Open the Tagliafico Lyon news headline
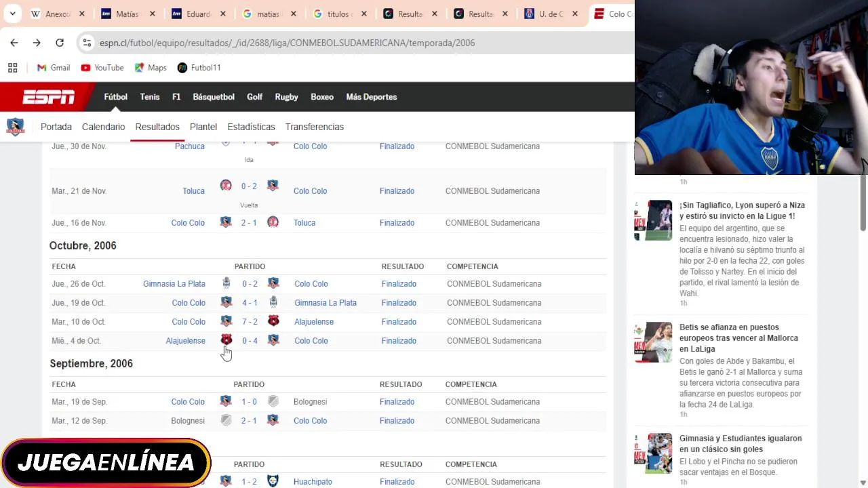868x488 pixels. click(742, 211)
